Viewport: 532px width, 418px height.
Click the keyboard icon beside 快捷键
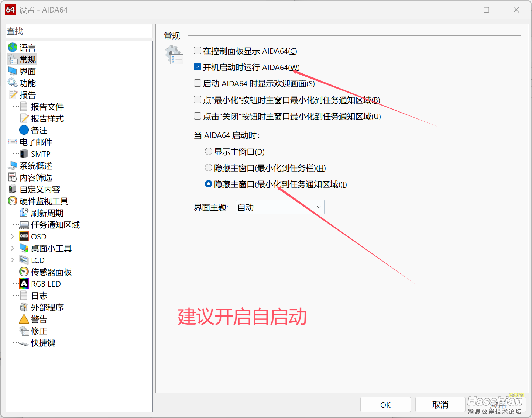[x=24, y=344]
